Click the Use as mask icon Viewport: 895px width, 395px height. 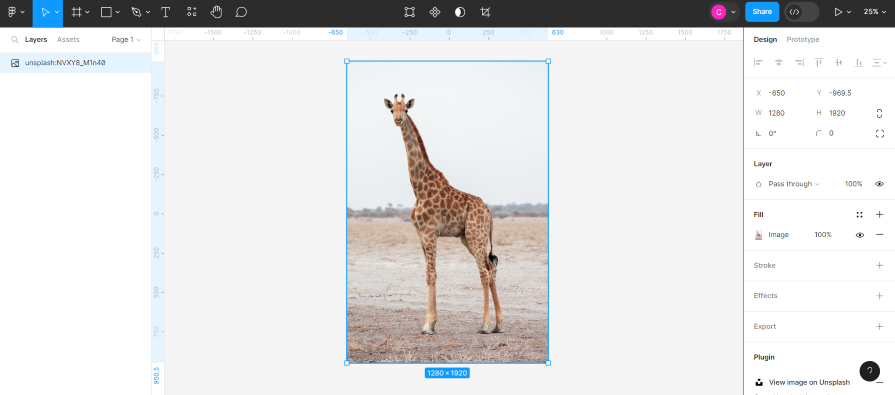(x=460, y=12)
